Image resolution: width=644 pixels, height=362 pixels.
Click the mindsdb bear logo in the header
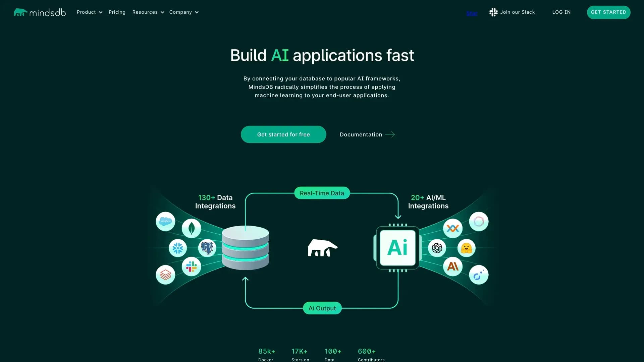click(x=40, y=12)
